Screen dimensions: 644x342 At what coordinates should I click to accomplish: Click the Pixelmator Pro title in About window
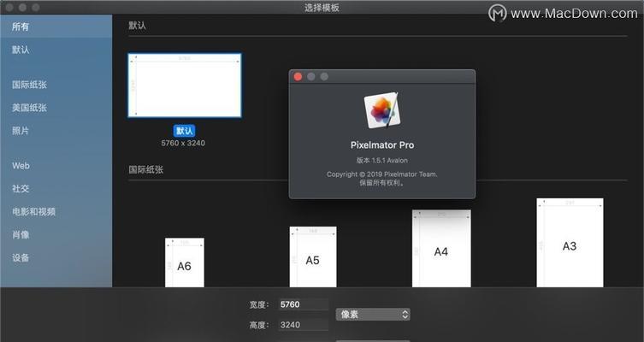click(382, 145)
